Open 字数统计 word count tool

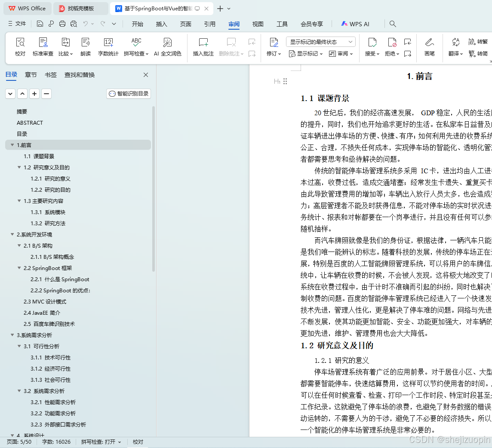(x=108, y=47)
